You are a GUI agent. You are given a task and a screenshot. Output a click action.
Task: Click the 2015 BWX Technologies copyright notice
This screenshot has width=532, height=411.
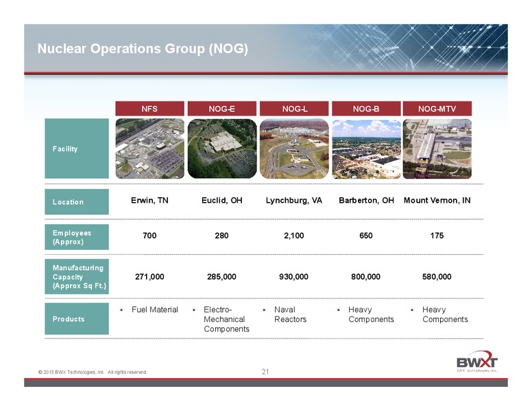tap(93, 372)
